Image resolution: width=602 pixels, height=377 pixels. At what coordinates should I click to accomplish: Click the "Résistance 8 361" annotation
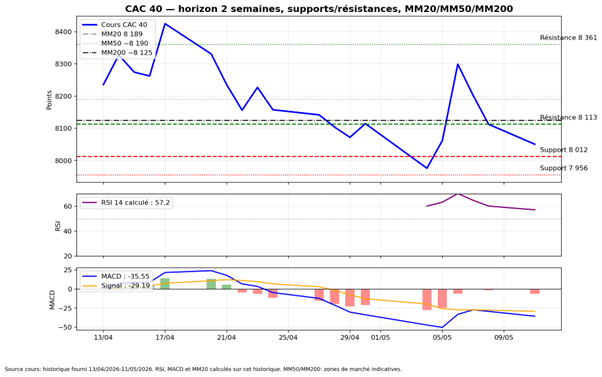tap(568, 38)
